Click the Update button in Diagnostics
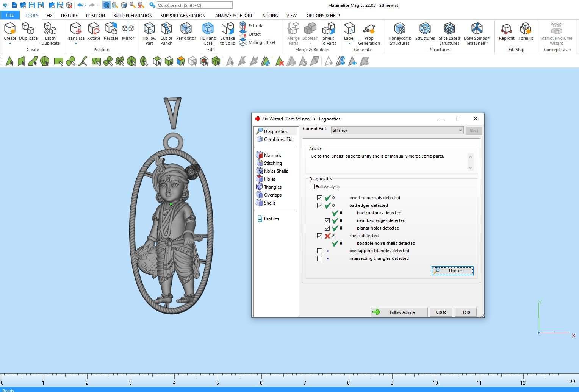Image resolution: width=579 pixels, height=392 pixels. [x=452, y=271]
